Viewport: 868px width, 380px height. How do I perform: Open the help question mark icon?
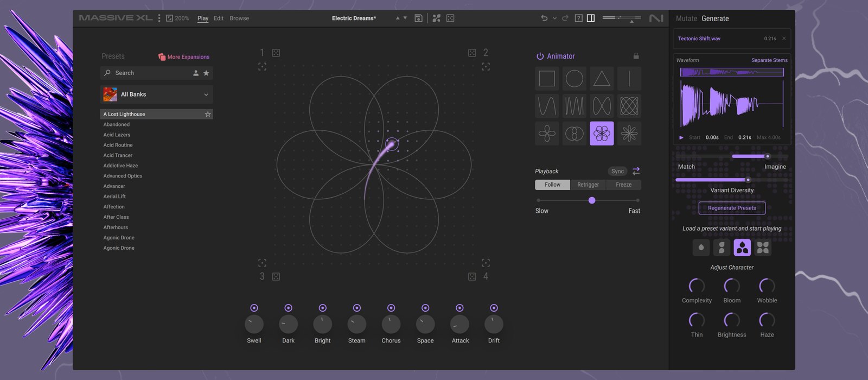pos(579,18)
